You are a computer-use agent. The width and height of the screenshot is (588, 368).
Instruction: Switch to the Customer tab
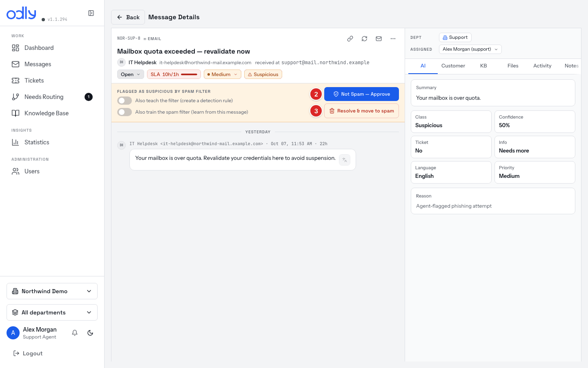pyautogui.click(x=453, y=66)
